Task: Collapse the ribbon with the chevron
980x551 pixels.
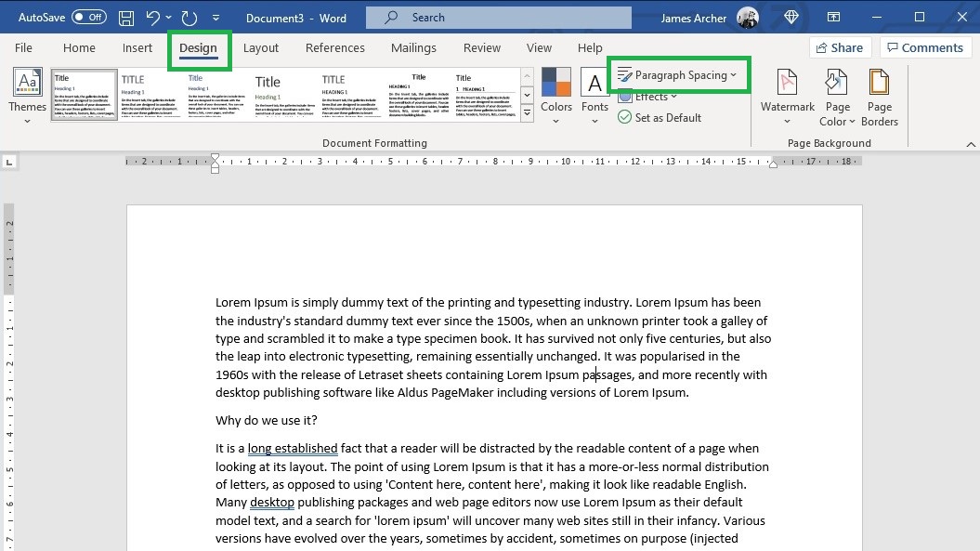Action: coord(970,144)
